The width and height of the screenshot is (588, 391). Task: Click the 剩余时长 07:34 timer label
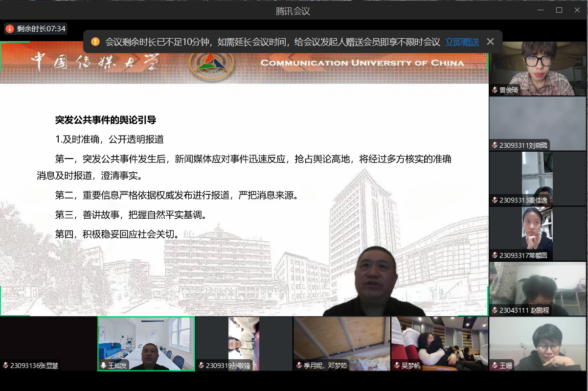click(41, 29)
